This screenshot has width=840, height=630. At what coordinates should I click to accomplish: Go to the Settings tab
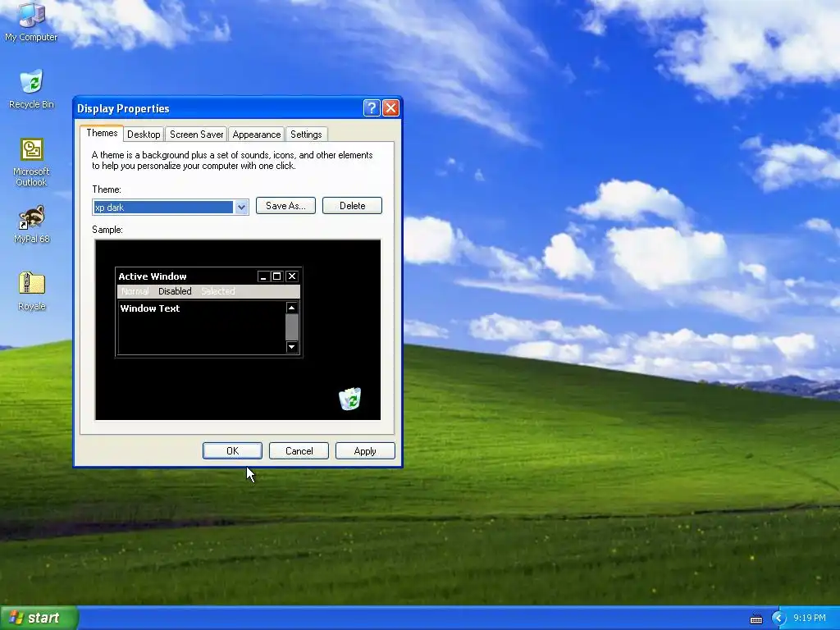tap(306, 135)
